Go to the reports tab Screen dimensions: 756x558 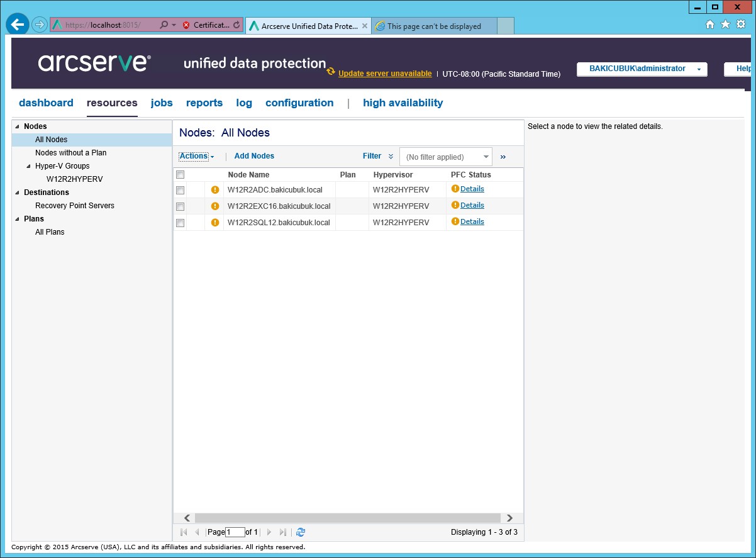coord(204,103)
